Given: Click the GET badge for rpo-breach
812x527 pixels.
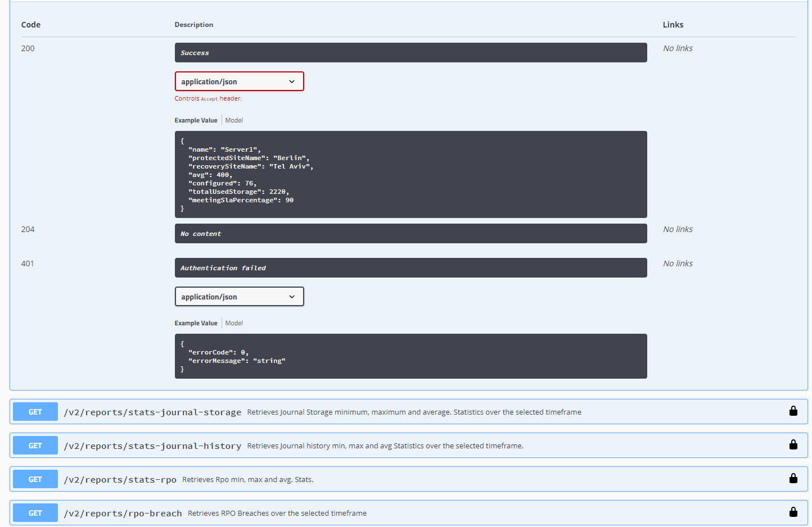Looking at the screenshot, I should pyautogui.click(x=35, y=513).
